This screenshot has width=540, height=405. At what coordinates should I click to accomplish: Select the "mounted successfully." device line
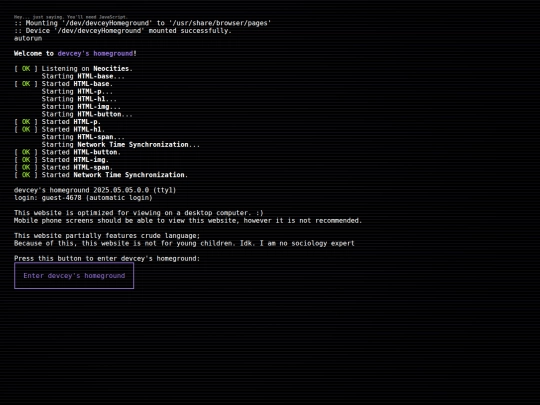click(x=123, y=31)
